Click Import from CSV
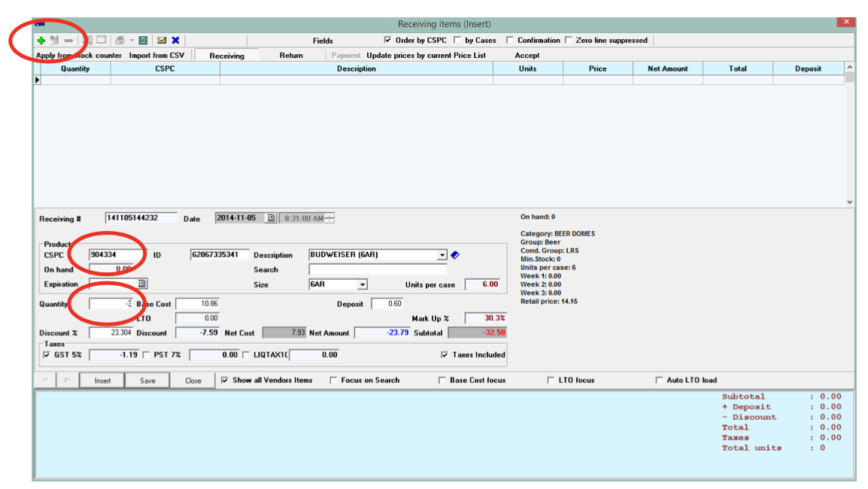This screenshot has height=489, width=868. point(156,56)
